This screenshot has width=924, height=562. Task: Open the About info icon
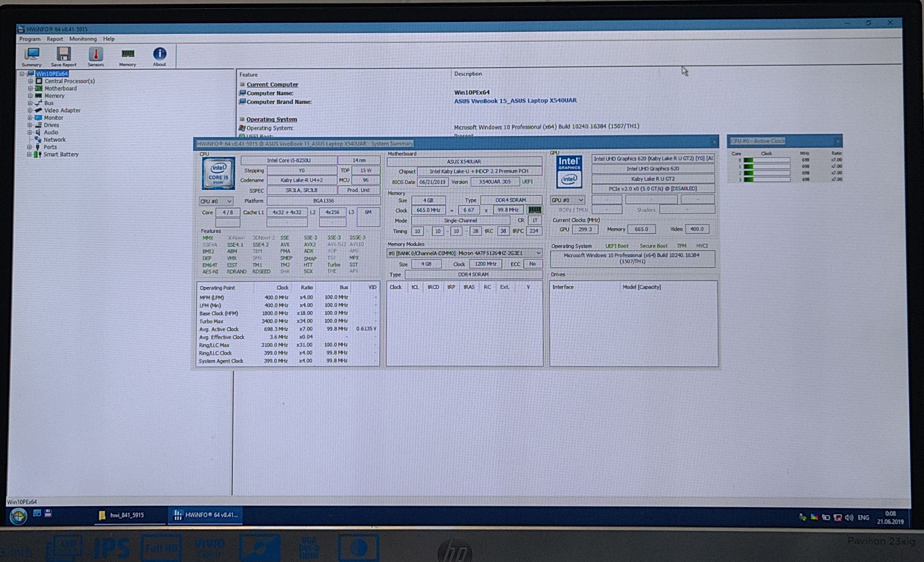(159, 56)
